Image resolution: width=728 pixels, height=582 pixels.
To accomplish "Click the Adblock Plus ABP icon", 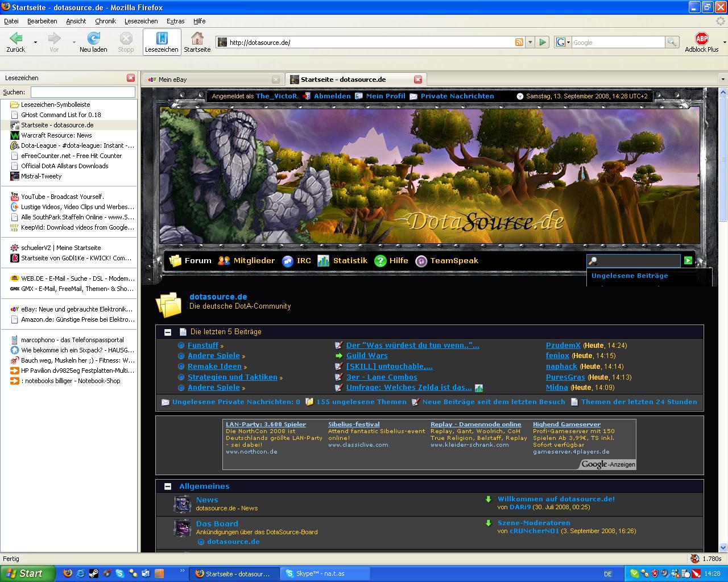I will click(701, 39).
